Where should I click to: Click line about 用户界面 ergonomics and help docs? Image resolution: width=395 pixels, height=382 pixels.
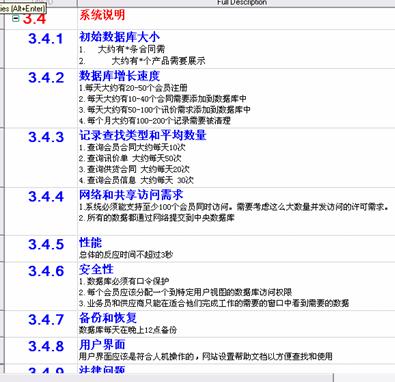click(x=206, y=356)
